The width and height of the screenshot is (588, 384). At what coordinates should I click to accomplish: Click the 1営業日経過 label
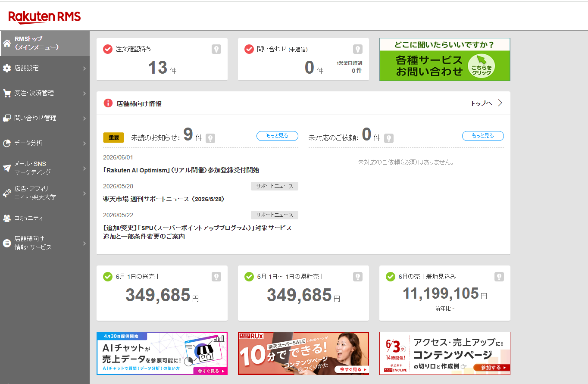pyautogui.click(x=349, y=63)
